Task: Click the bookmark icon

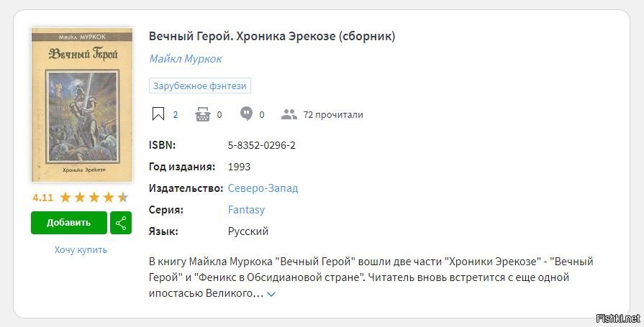Action: 158,114
